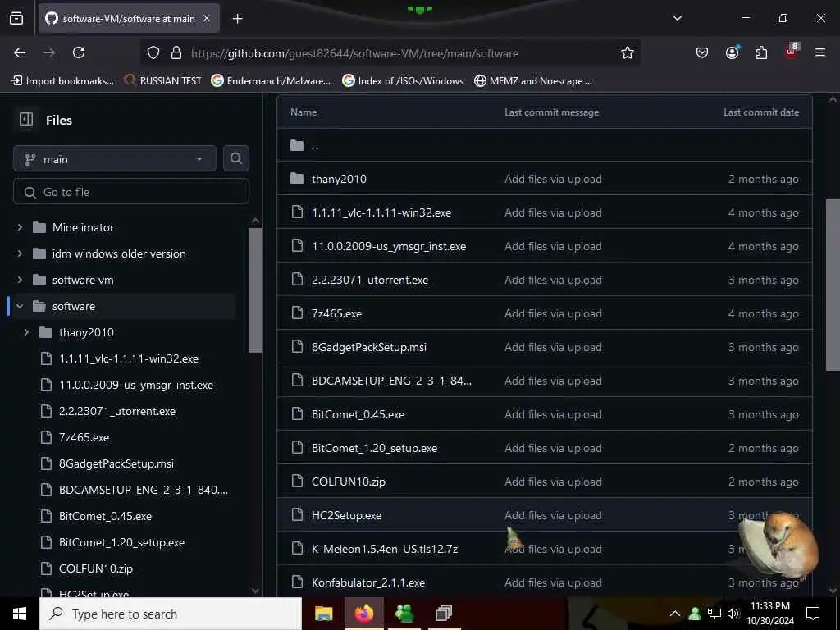
Task: Show hidden tray icons chevron
Action: (x=675, y=614)
